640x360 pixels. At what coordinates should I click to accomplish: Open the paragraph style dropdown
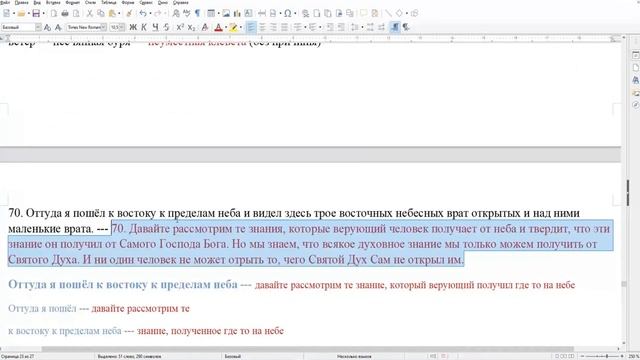point(38,27)
